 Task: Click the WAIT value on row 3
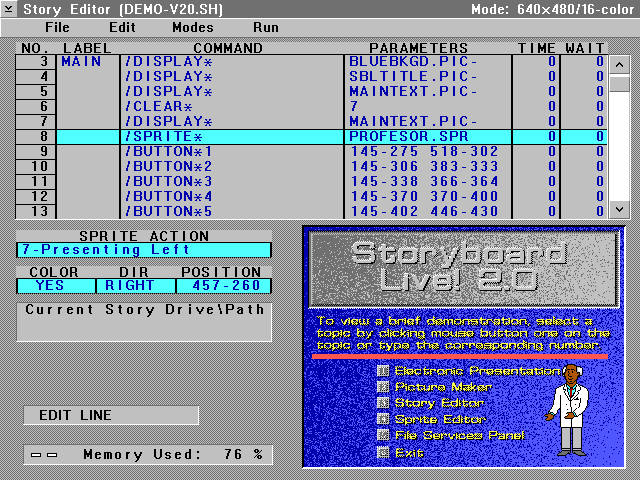pyautogui.click(x=584, y=62)
